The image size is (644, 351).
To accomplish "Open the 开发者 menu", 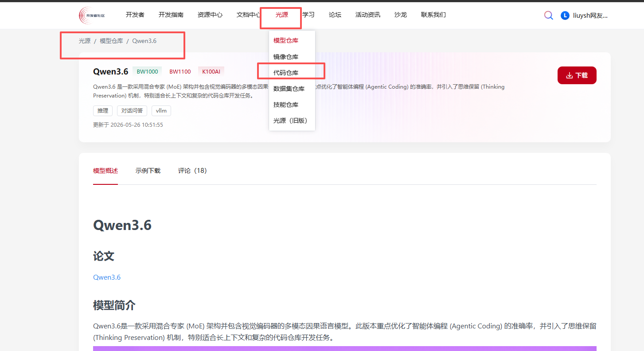I will click(135, 15).
